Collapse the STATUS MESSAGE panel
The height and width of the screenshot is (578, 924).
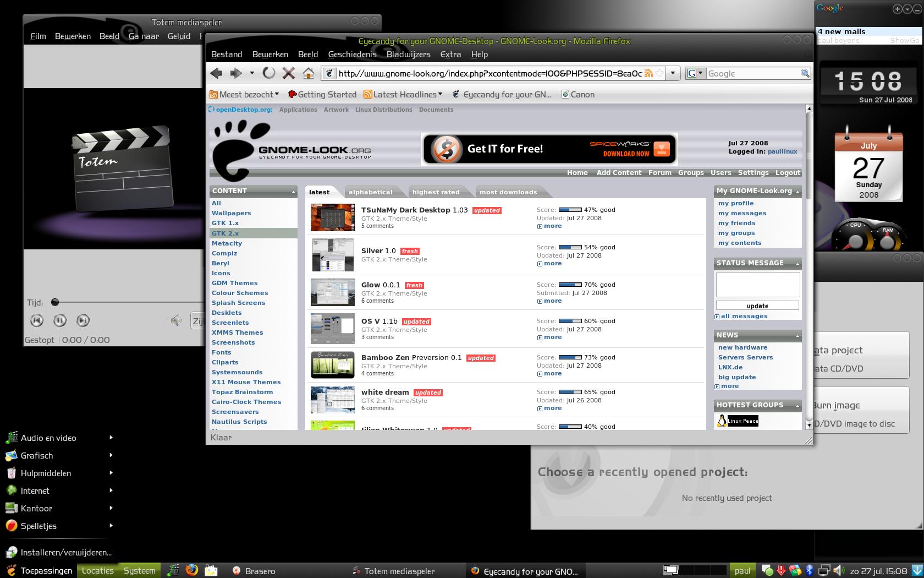click(x=798, y=264)
